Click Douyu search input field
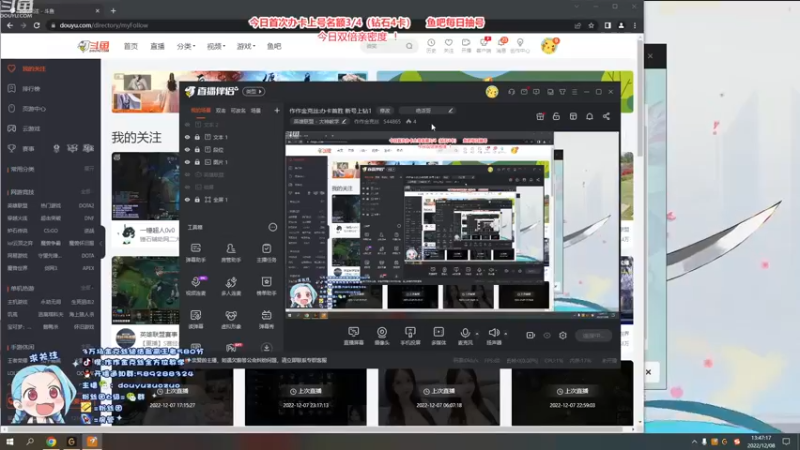Image resolution: width=800 pixels, height=450 pixels. [x=384, y=46]
